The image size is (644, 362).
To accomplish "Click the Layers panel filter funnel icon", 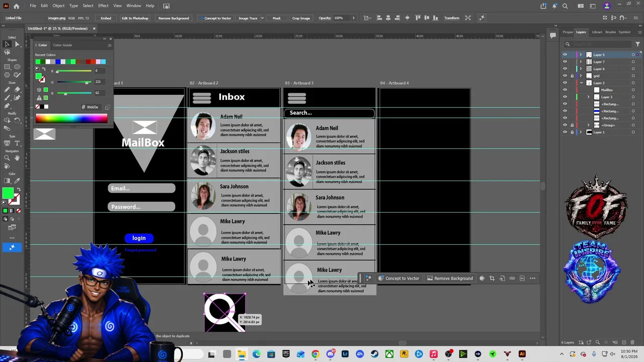I will tap(637, 44).
